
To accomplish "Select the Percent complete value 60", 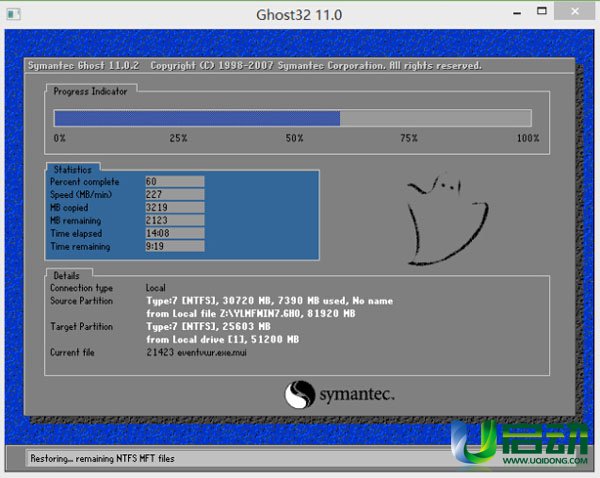I will [x=174, y=181].
